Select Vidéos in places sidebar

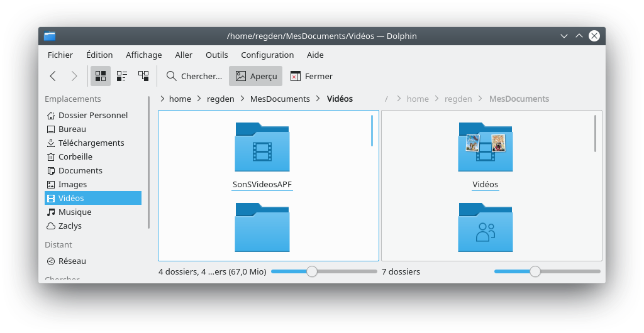click(x=71, y=198)
